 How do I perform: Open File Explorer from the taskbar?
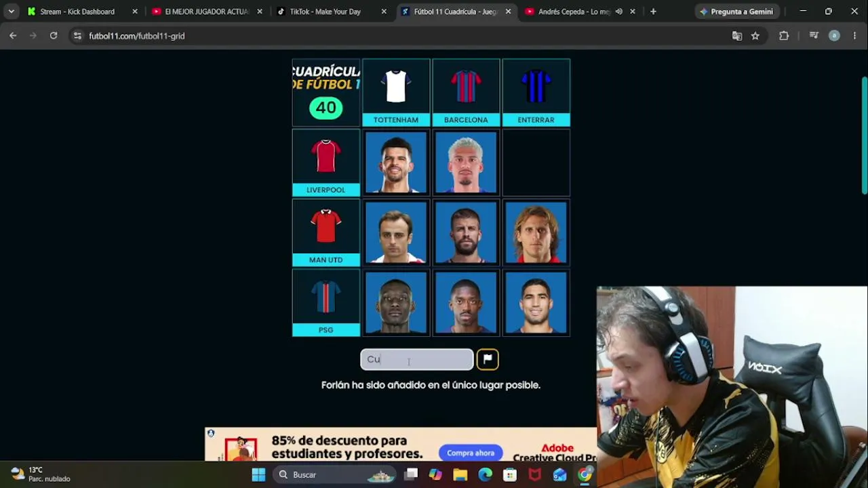pos(460,475)
